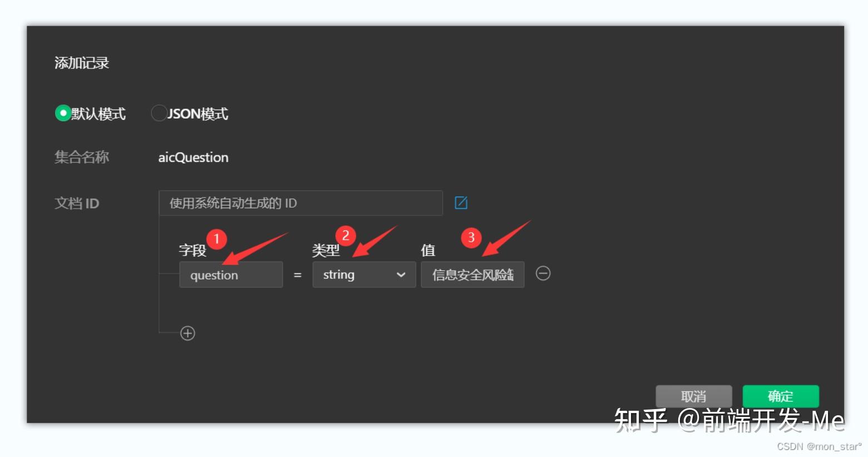Add a new field with the plus icon
The image size is (868, 457).
click(x=188, y=333)
